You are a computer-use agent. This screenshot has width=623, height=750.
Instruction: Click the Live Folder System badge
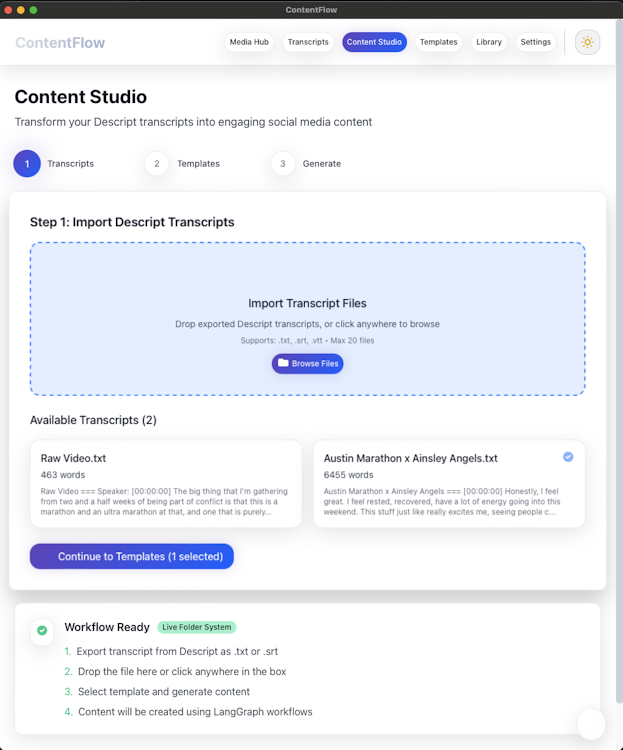coord(196,627)
